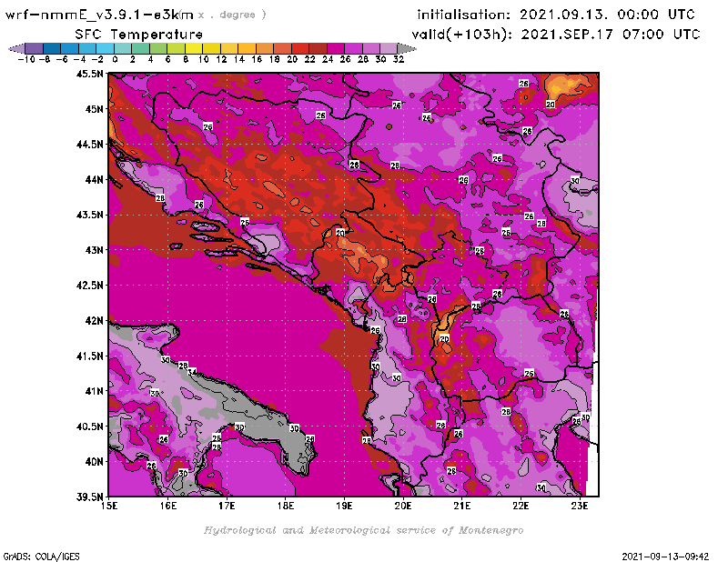Click the '43.5N' latitude label
The width and height of the screenshot is (728, 562).
(89, 215)
